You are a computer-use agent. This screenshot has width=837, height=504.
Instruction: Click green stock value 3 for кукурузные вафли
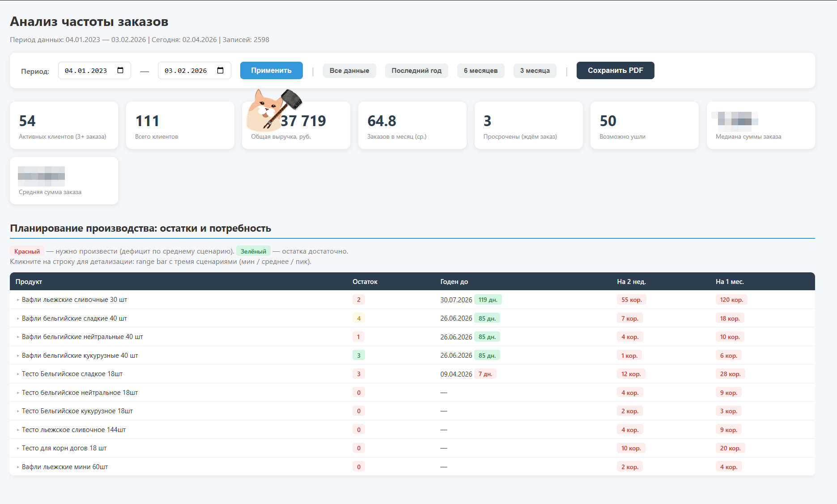click(359, 356)
